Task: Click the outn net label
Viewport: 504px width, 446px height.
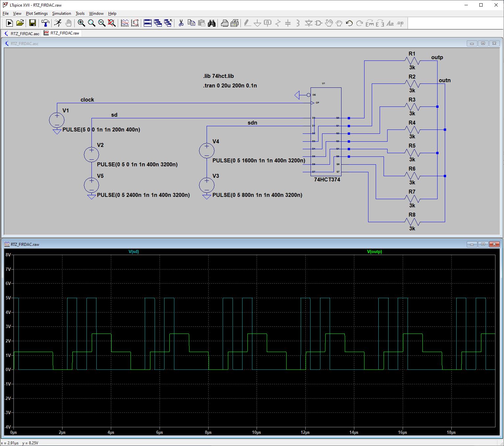Action: point(444,81)
